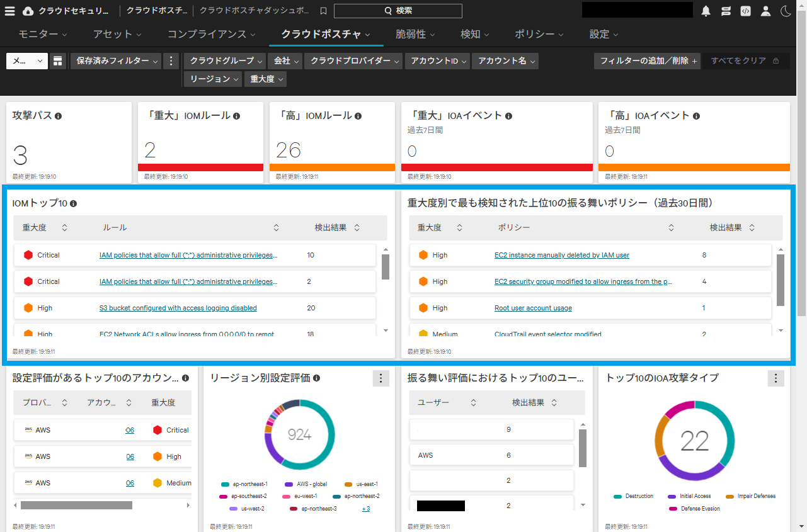Select the Destruction legend swatch
This screenshot has height=532, width=807.
617,496
